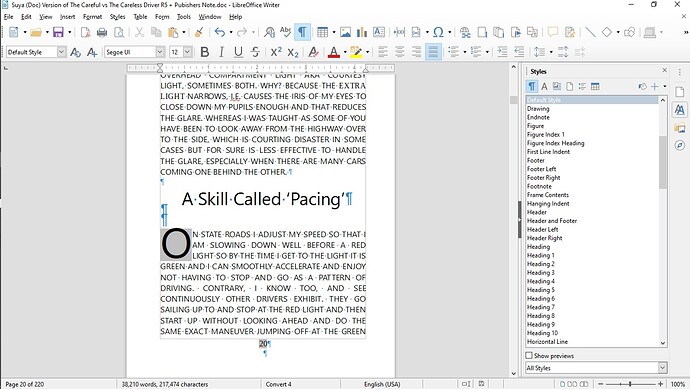This screenshot has width=690, height=389.
Task: Open the font size dropdown
Action: [188, 52]
